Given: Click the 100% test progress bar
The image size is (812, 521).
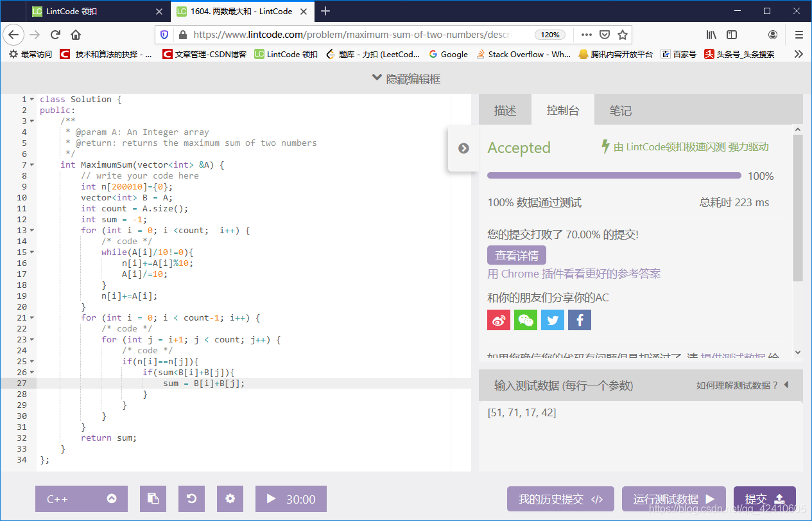Looking at the screenshot, I should pos(614,175).
